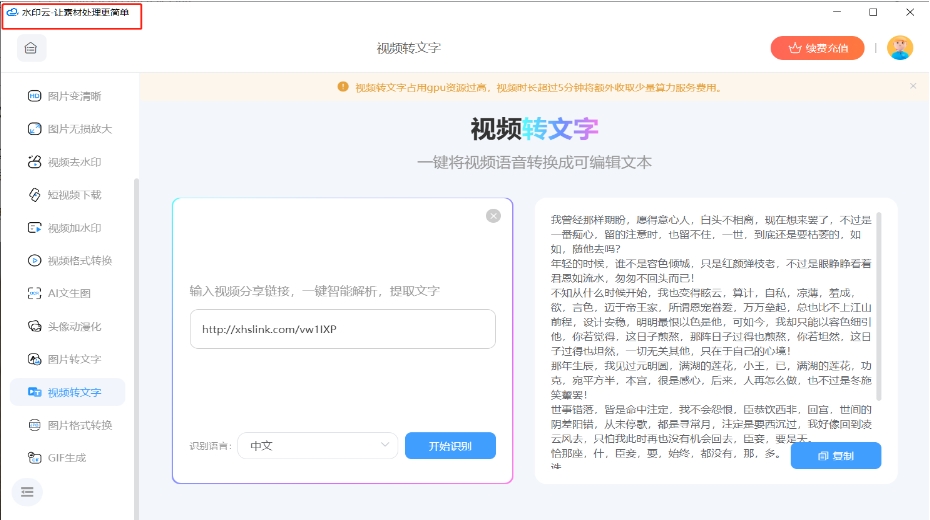Viewport: 930px width, 520px height.
Task: Click the video share link input field
Action: 342,329
